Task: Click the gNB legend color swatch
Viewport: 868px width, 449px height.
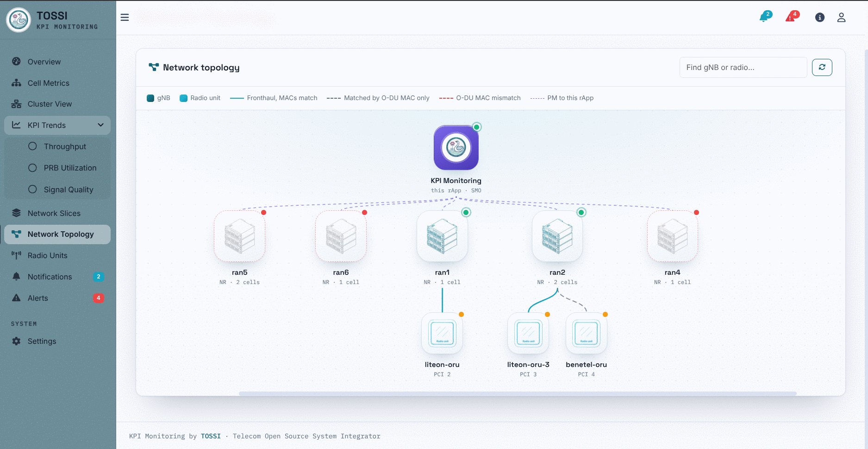Action: [150, 98]
